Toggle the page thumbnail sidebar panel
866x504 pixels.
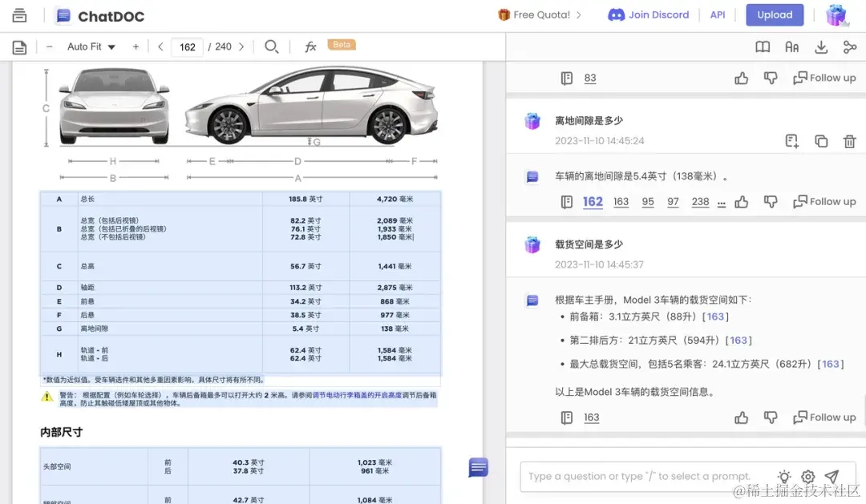[20, 47]
